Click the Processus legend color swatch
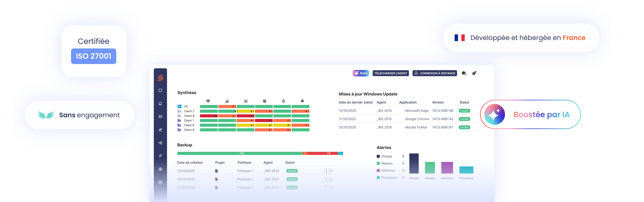This screenshot has height=202, width=644. point(378,177)
